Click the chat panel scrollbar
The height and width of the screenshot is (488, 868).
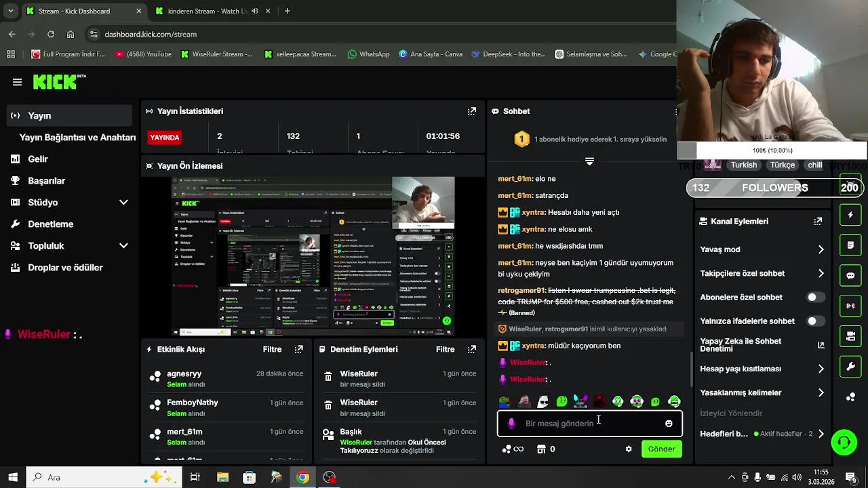pyautogui.click(x=691, y=369)
